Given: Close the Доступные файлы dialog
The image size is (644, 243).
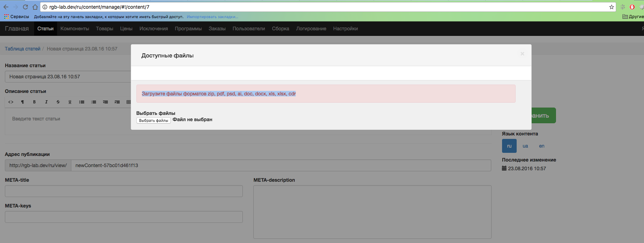Looking at the screenshot, I should [522, 54].
